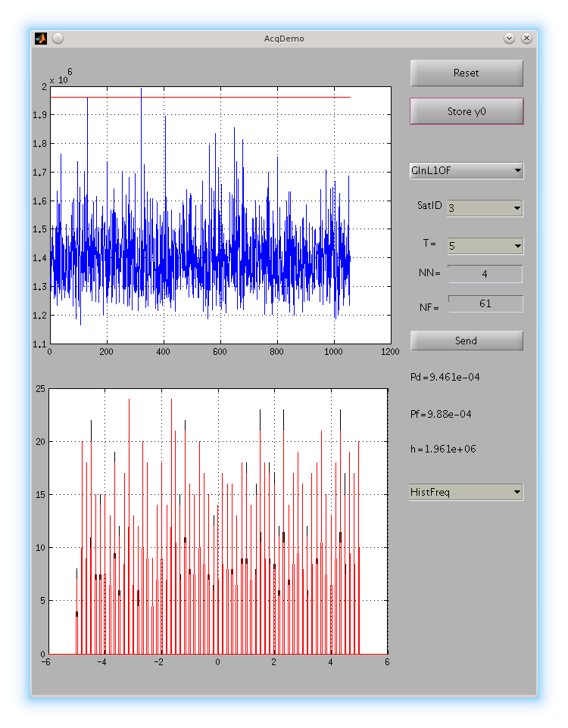The width and height of the screenshot is (568, 728).
Task: Click the Store y0 button
Action: point(467,111)
